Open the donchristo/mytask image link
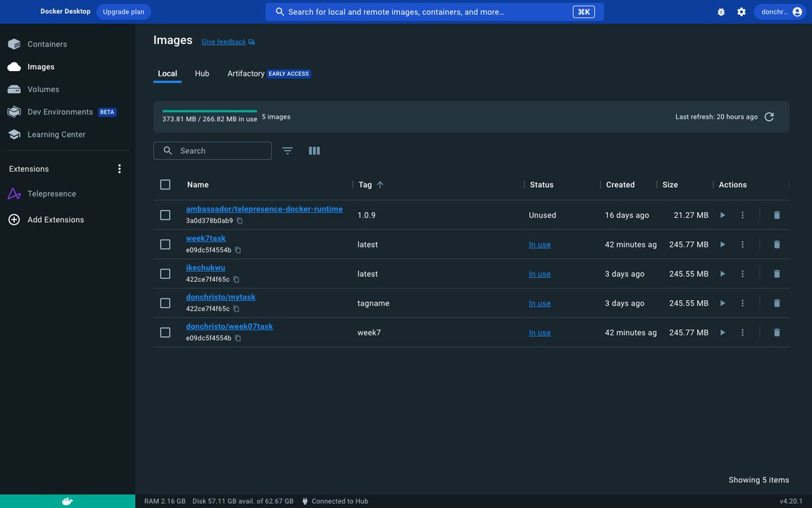This screenshot has height=508, width=812. 221,297
